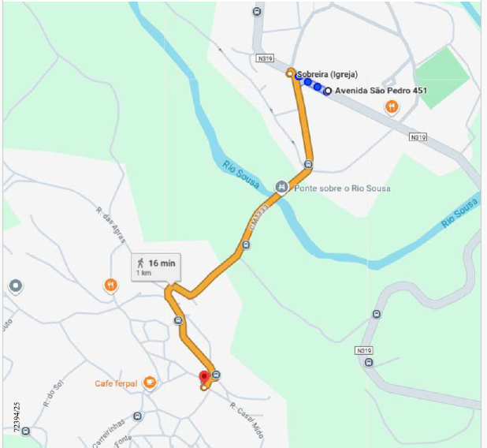Open the Ponte sobre o Rio Sousa landmark icon
The height and width of the screenshot is (448, 487).
pyautogui.click(x=281, y=187)
